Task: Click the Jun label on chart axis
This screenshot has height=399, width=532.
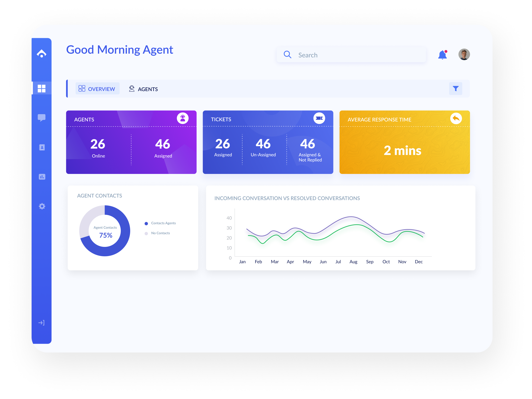Action: point(323,262)
